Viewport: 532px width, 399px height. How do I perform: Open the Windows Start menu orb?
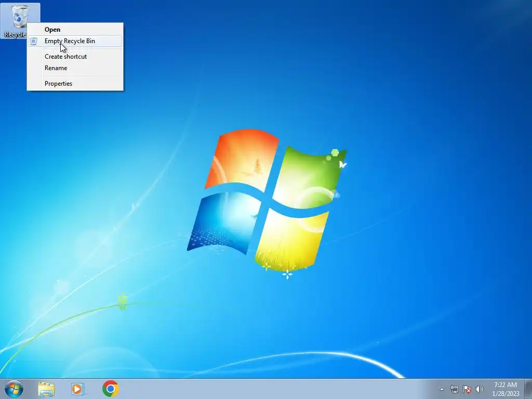tap(14, 389)
